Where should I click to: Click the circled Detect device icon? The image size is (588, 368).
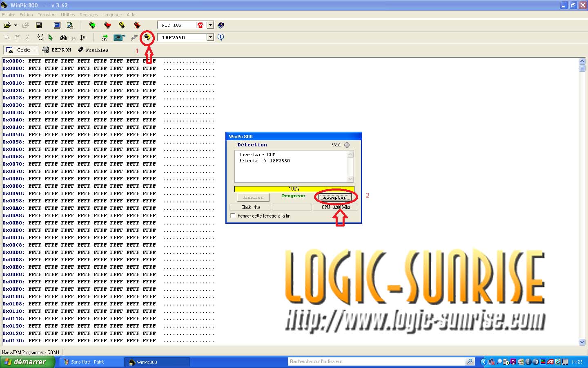147,38
